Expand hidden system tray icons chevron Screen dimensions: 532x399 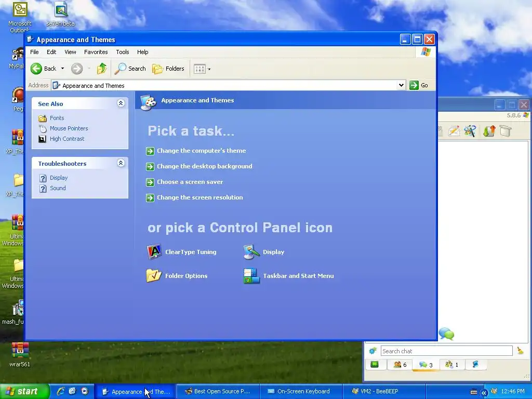point(484,393)
